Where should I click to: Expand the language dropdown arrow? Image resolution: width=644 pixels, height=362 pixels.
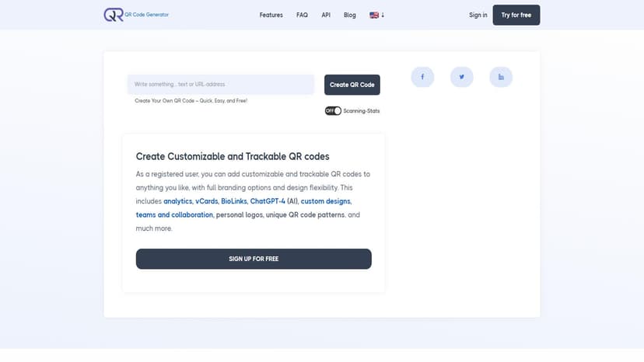coord(383,16)
